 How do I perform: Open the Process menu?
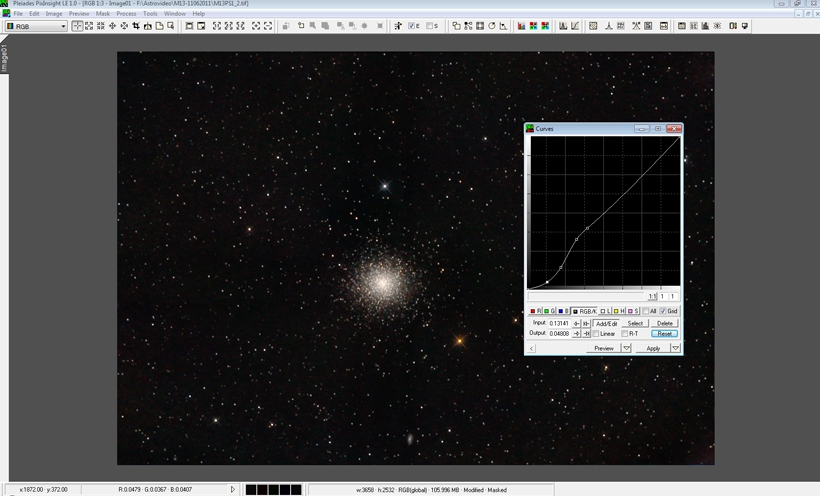(x=126, y=14)
